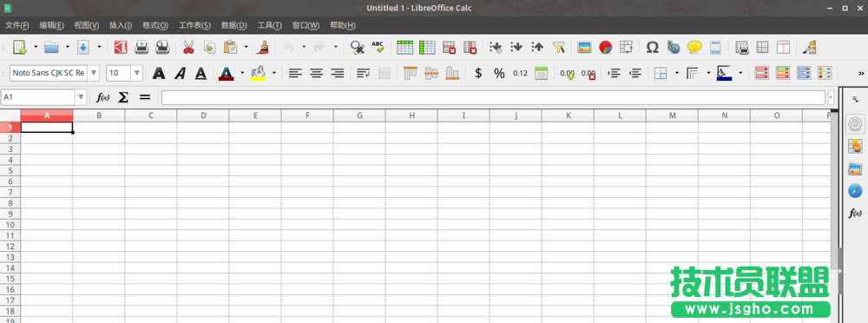Apply the dark red font color swatch
Screen dimensions: 868x323
click(x=226, y=73)
